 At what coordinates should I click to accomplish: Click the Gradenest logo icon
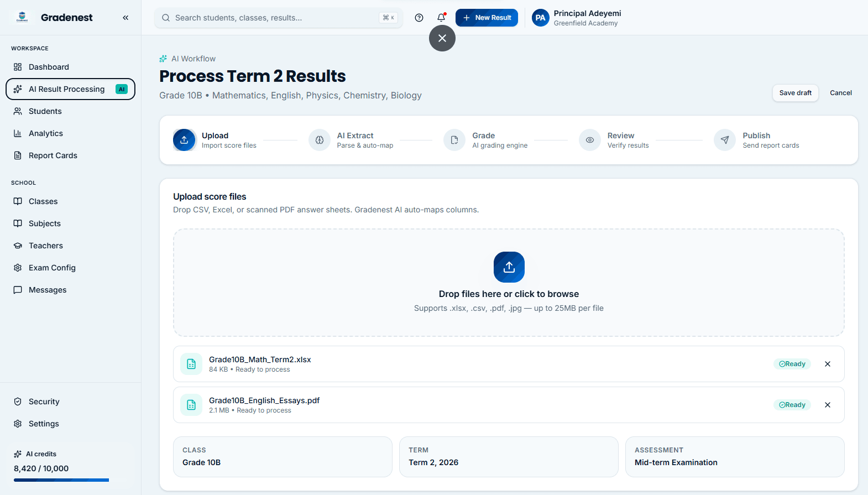(x=22, y=17)
